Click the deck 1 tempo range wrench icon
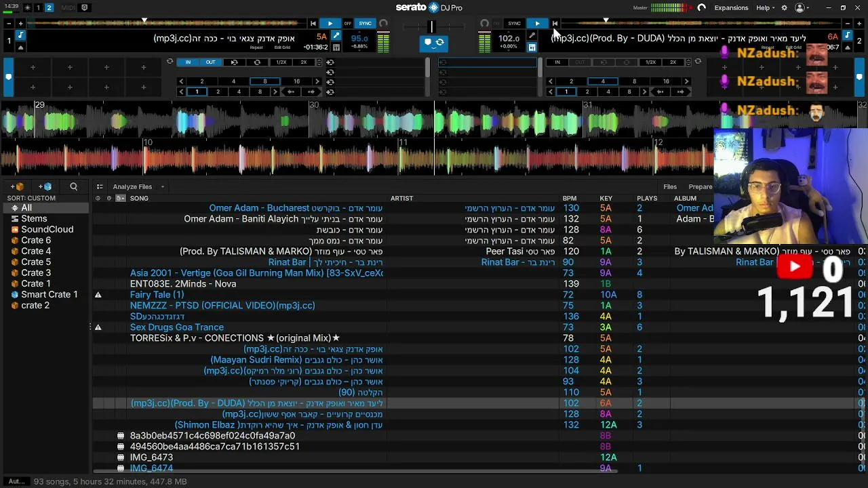868x488 pixels. pos(336,35)
